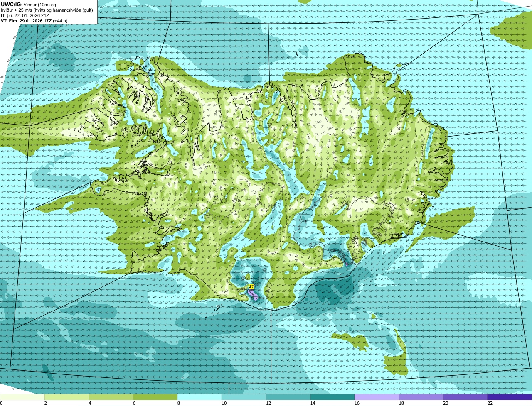Select the 6–8 m/s olive green swatch

pos(155,397)
